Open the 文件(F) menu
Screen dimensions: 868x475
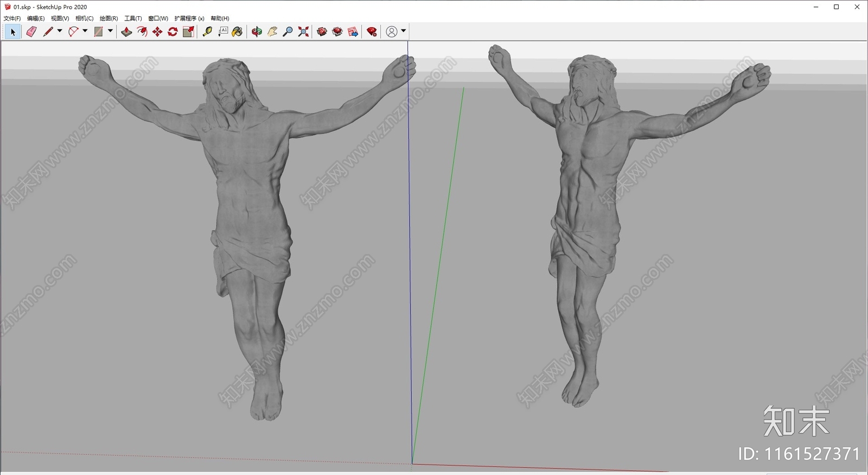pyautogui.click(x=12, y=18)
